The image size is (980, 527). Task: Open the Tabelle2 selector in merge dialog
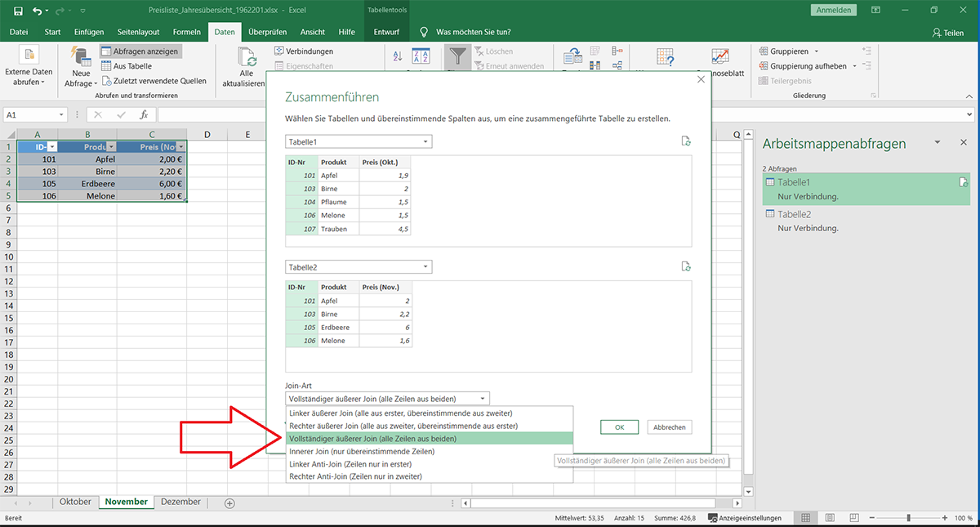[359, 267]
